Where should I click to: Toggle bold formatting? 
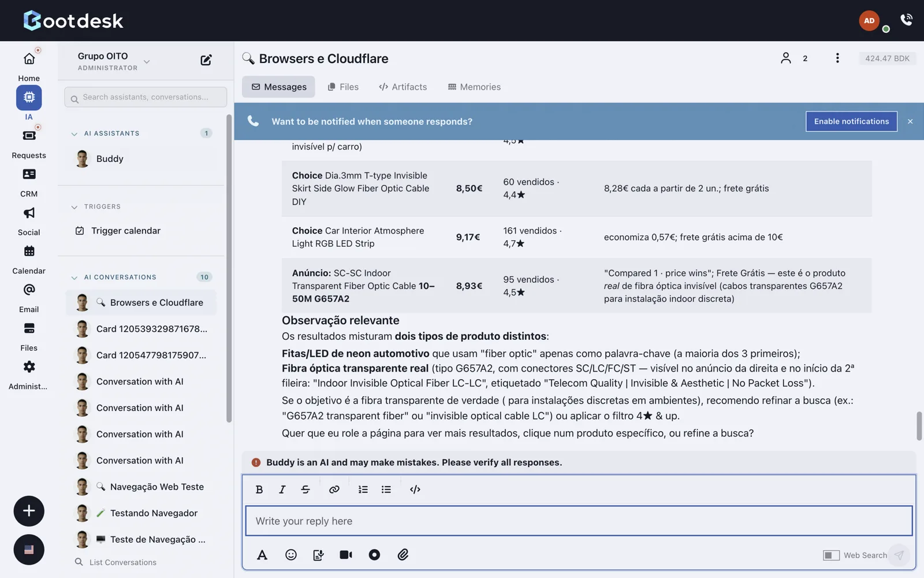(x=259, y=490)
